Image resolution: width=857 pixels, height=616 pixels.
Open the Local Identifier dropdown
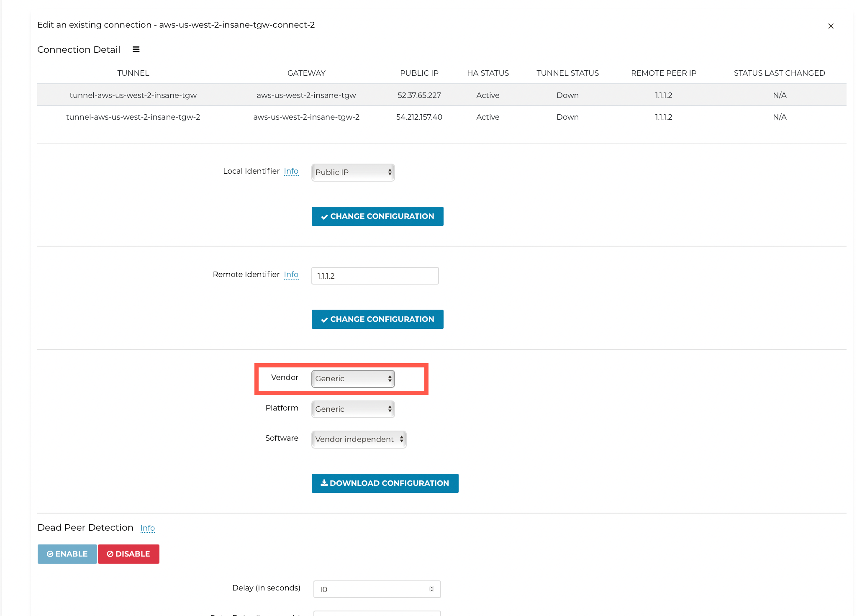click(353, 172)
